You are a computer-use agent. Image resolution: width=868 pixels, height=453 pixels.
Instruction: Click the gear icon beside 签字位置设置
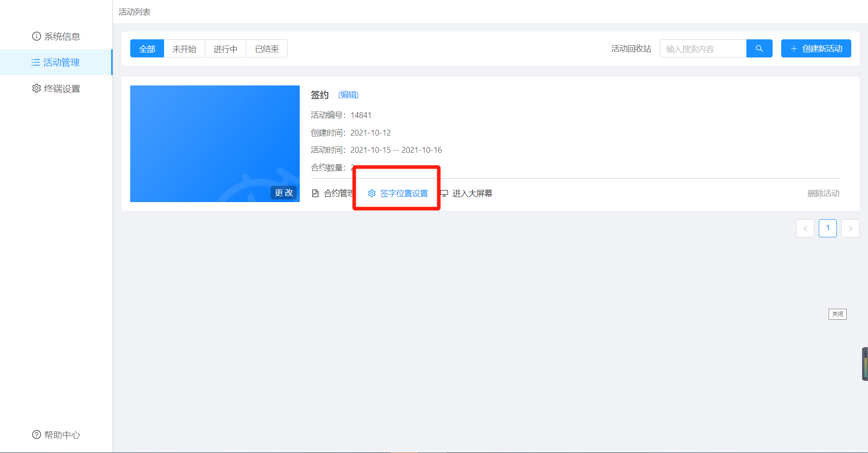click(372, 193)
